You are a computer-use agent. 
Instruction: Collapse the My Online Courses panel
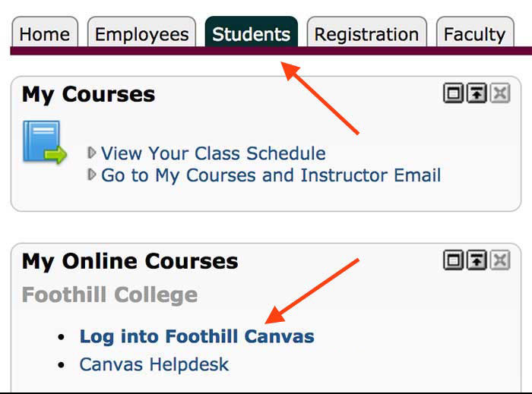[x=477, y=261]
